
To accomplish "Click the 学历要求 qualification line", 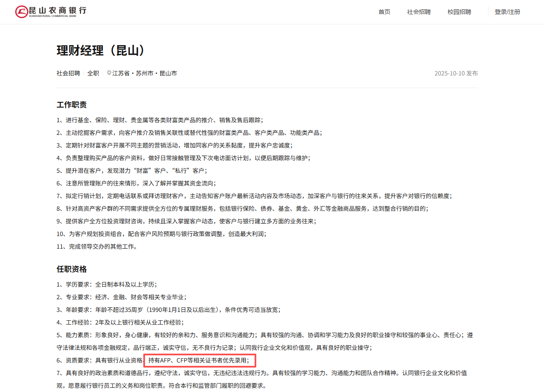I will tap(107, 285).
